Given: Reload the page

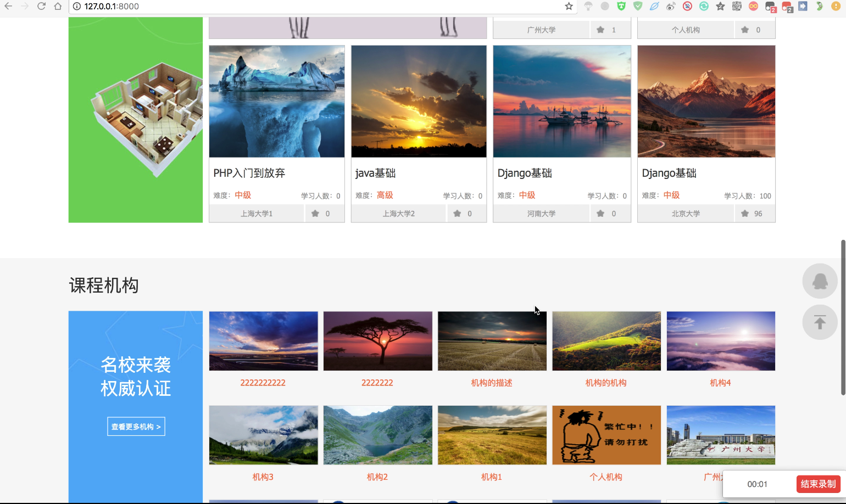Looking at the screenshot, I should pos(41,6).
